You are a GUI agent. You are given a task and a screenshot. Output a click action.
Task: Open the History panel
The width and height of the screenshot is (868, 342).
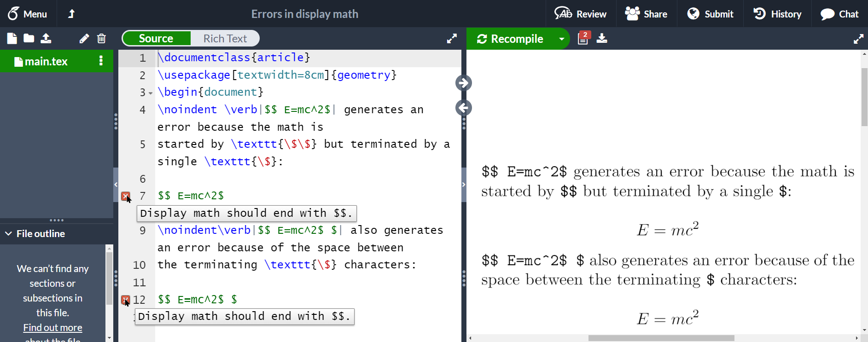pyautogui.click(x=777, y=14)
